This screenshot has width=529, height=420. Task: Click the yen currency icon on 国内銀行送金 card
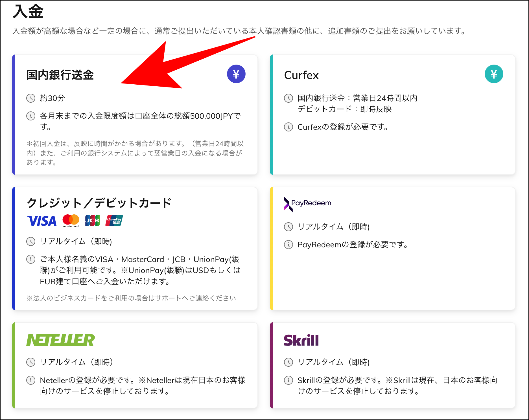pos(236,74)
